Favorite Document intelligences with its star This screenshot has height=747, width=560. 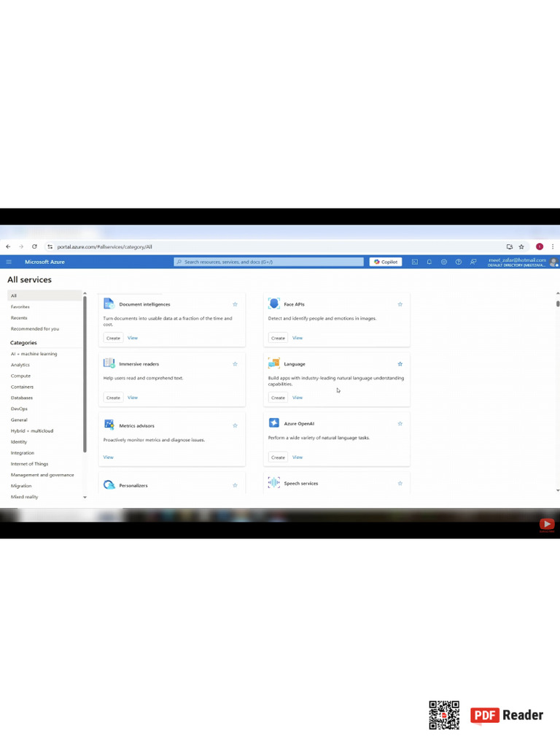click(x=235, y=304)
